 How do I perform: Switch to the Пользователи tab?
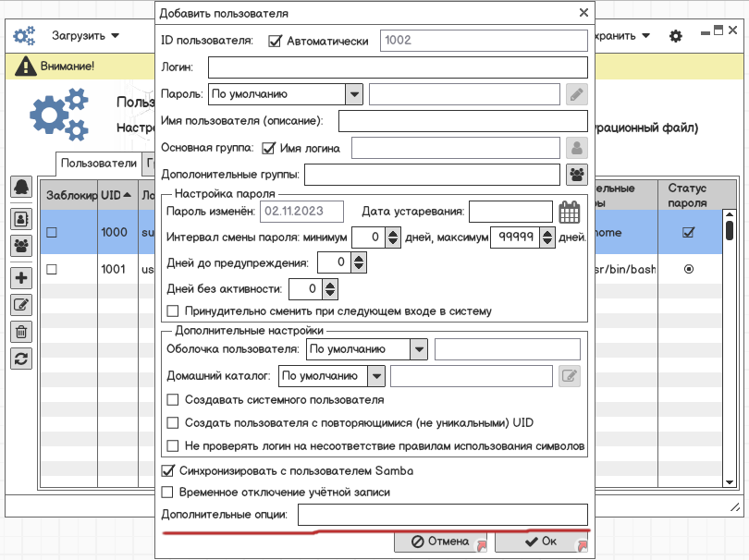pyautogui.click(x=99, y=164)
